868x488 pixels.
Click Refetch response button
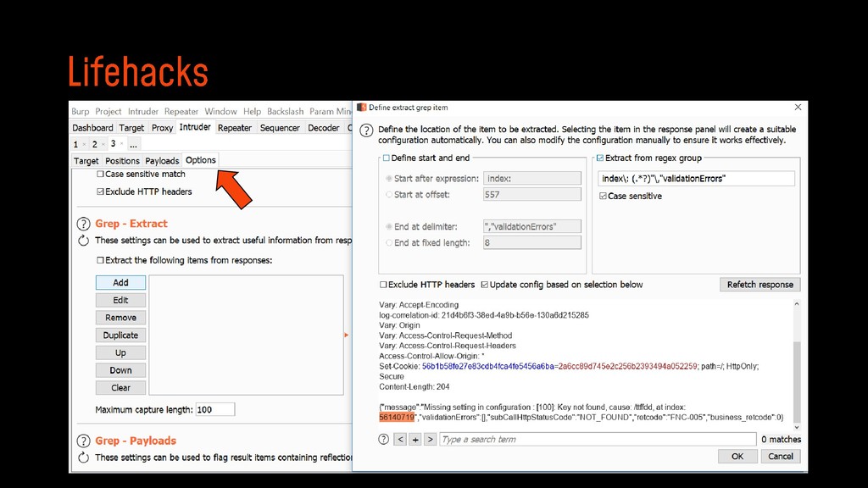pyautogui.click(x=760, y=285)
